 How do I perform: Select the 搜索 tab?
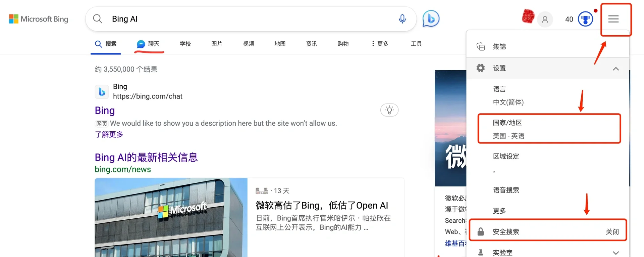click(x=106, y=44)
